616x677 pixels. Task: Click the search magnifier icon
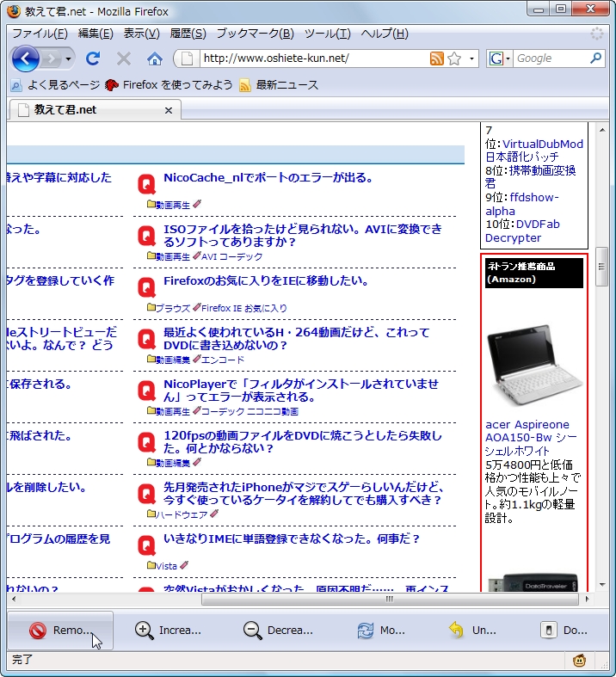[595, 58]
